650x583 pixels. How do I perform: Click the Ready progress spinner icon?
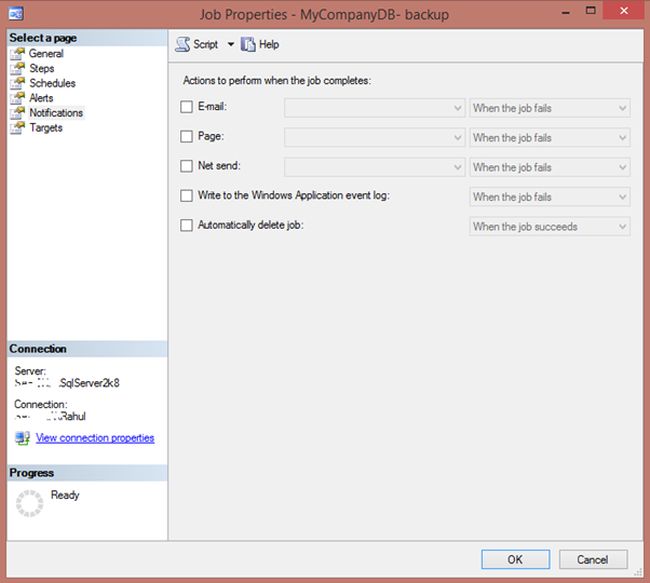tap(29, 503)
